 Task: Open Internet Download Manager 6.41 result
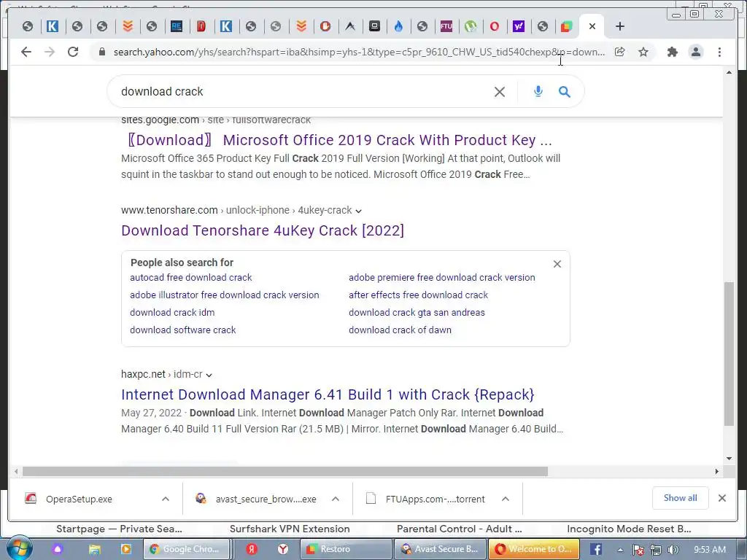click(x=328, y=394)
